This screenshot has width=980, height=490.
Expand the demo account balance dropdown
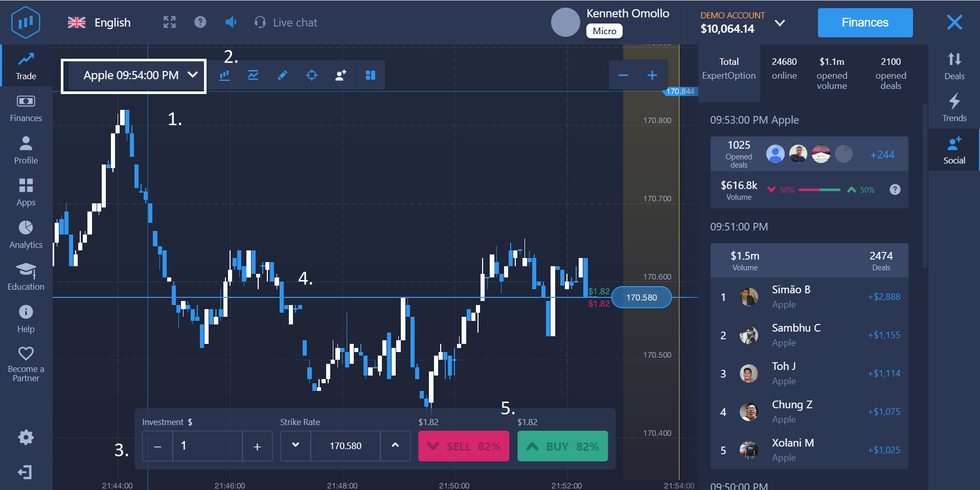[780, 22]
